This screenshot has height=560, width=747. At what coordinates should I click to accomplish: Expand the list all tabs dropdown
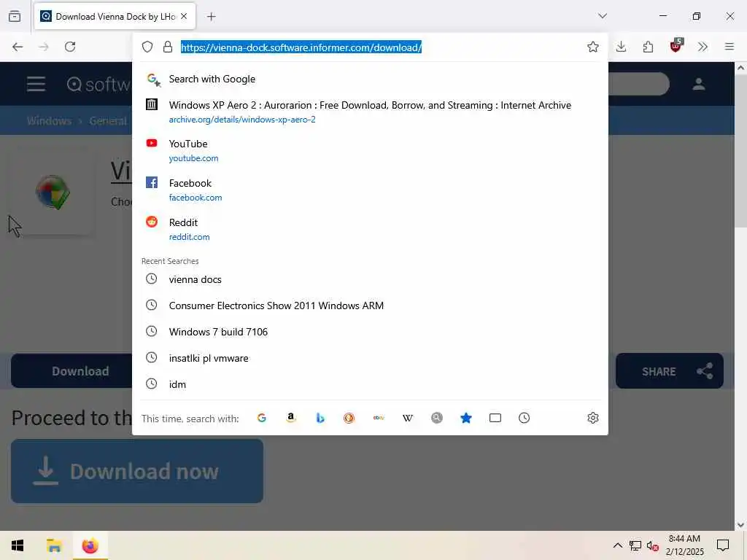click(x=603, y=16)
